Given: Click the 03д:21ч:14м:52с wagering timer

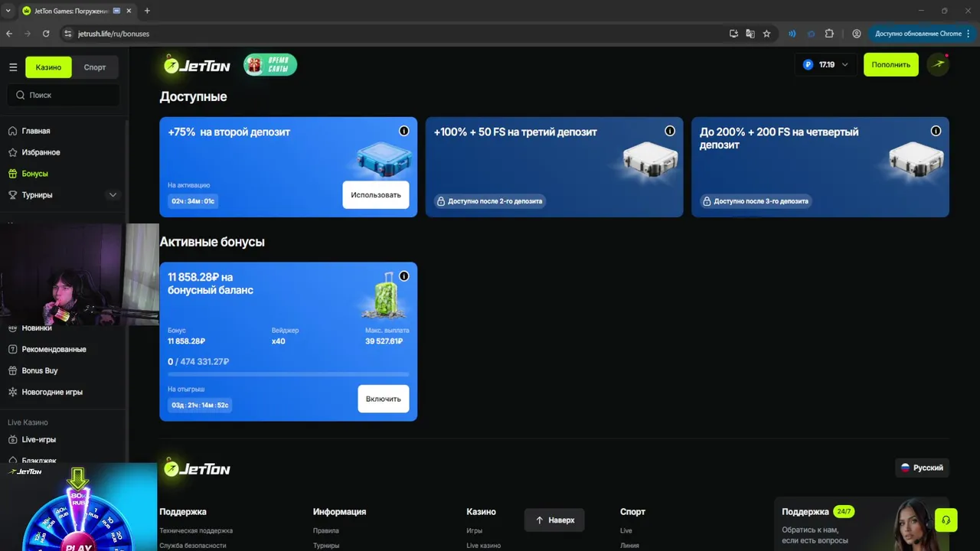Looking at the screenshot, I should coord(200,405).
